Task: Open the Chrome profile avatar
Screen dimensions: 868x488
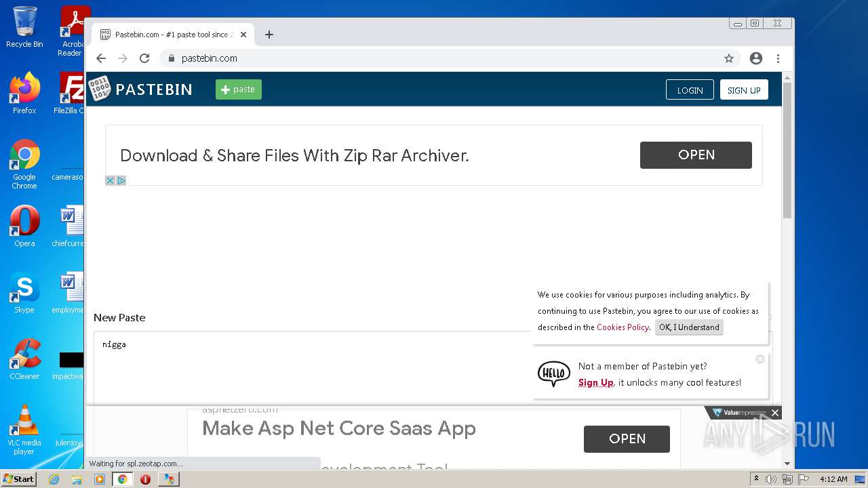Action: click(x=756, y=58)
